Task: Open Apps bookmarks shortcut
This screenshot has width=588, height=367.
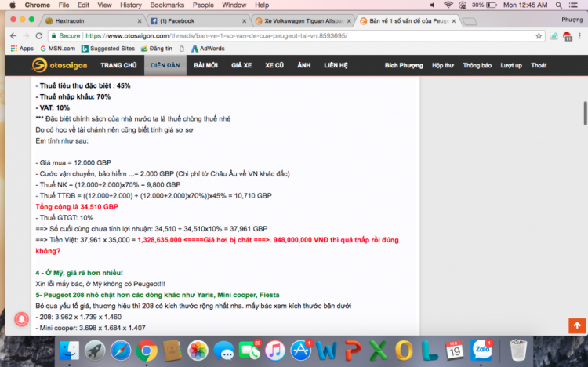Action: point(22,49)
